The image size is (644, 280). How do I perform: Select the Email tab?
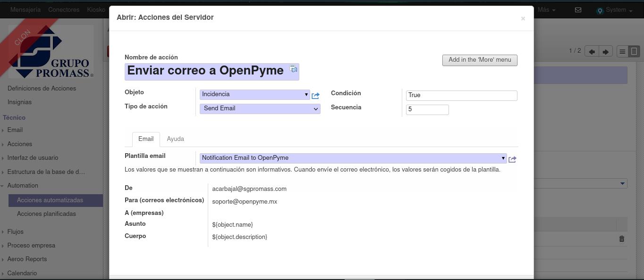pyautogui.click(x=146, y=139)
